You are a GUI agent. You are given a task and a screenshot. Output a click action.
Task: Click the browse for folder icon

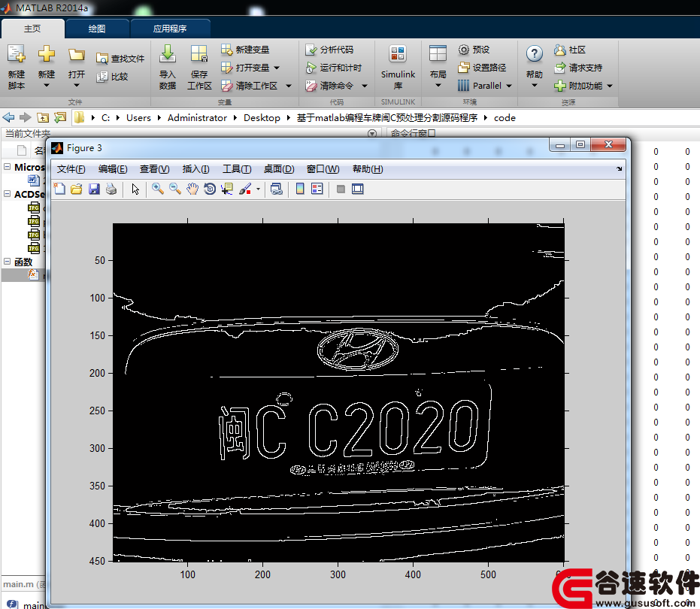tap(60, 117)
